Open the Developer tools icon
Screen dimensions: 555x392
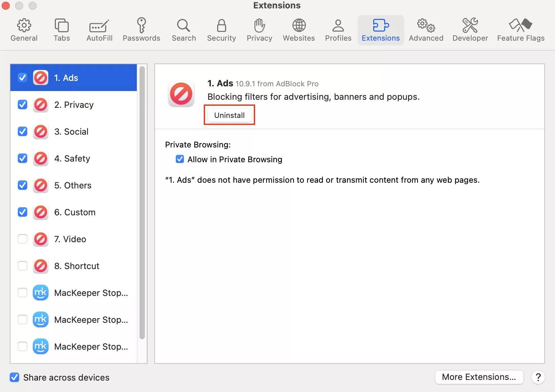pyautogui.click(x=470, y=26)
